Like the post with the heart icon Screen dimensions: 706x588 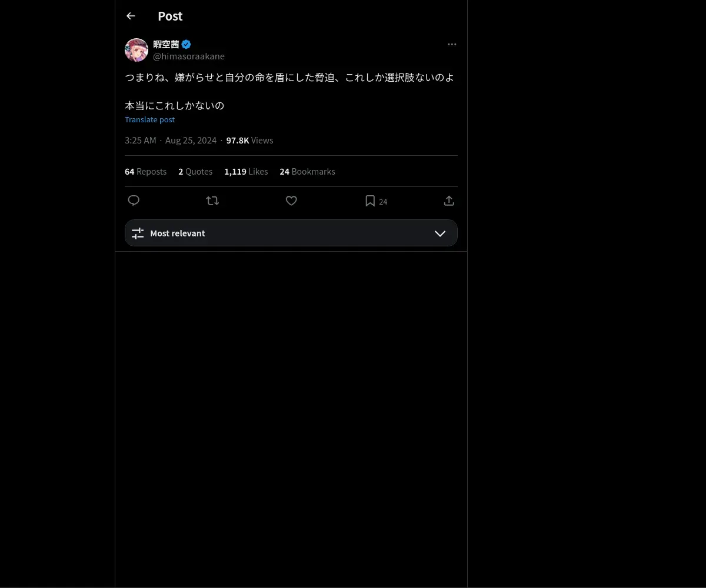[x=291, y=201]
